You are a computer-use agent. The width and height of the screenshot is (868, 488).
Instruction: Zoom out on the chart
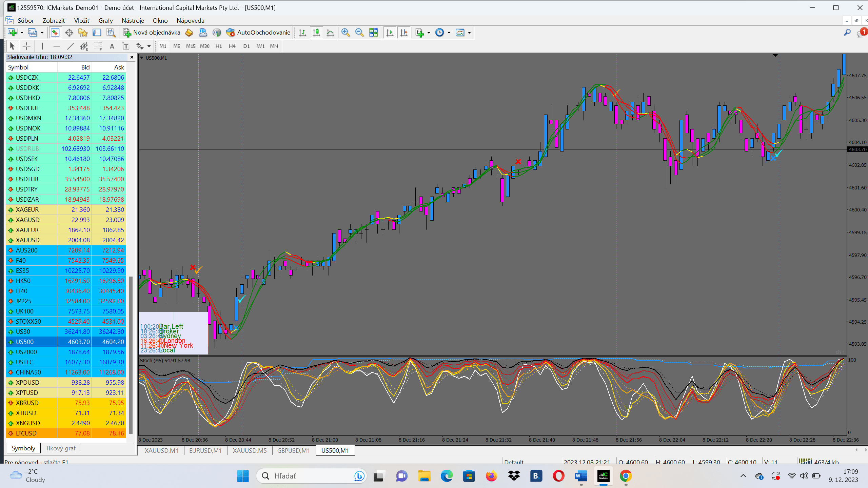click(x=359, y=33)
